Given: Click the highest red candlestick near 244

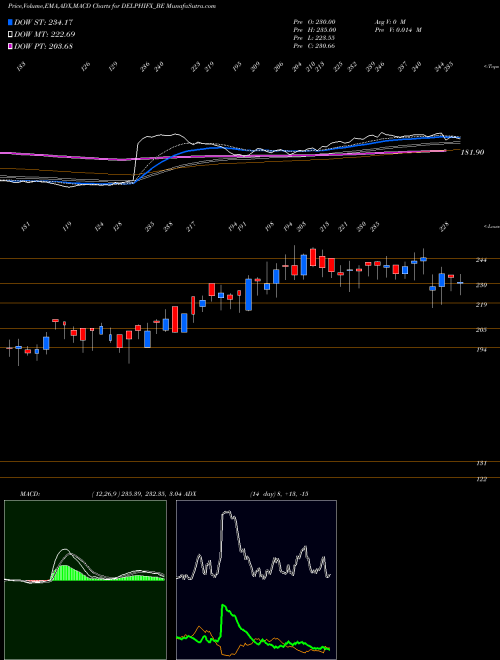Looking at the screenshot, I should click(x=313, y=257).
